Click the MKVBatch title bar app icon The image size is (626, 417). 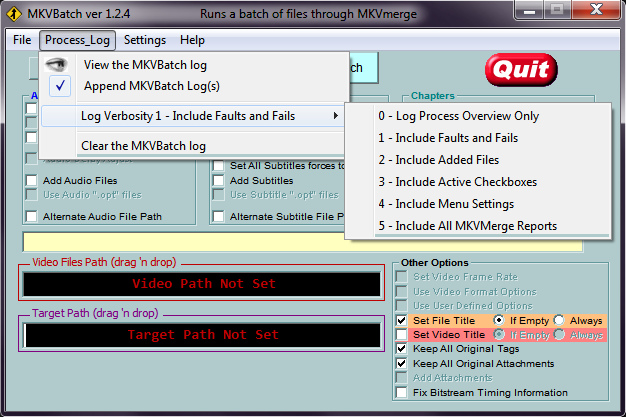pos(14,14)
